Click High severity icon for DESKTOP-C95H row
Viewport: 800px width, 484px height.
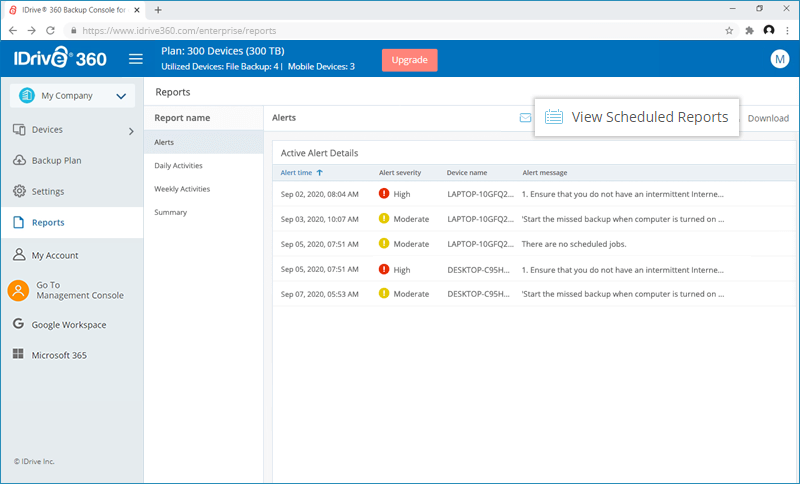point(384,269)
